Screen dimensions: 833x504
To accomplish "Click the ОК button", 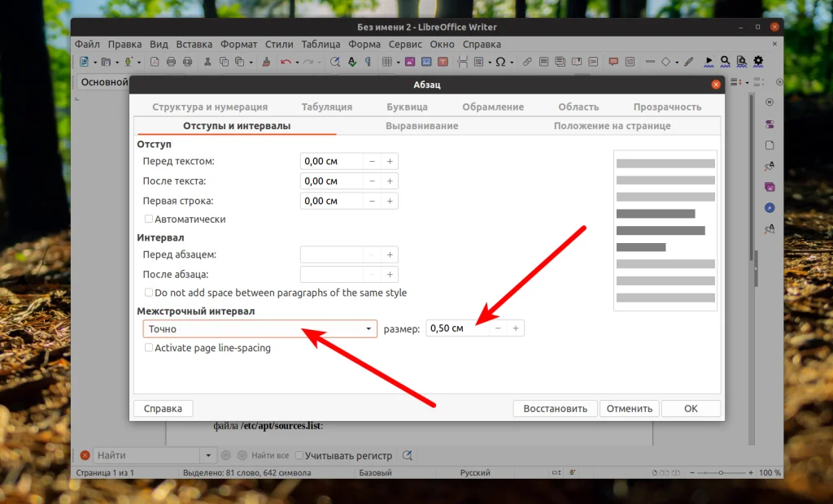I will click(690, 408).
